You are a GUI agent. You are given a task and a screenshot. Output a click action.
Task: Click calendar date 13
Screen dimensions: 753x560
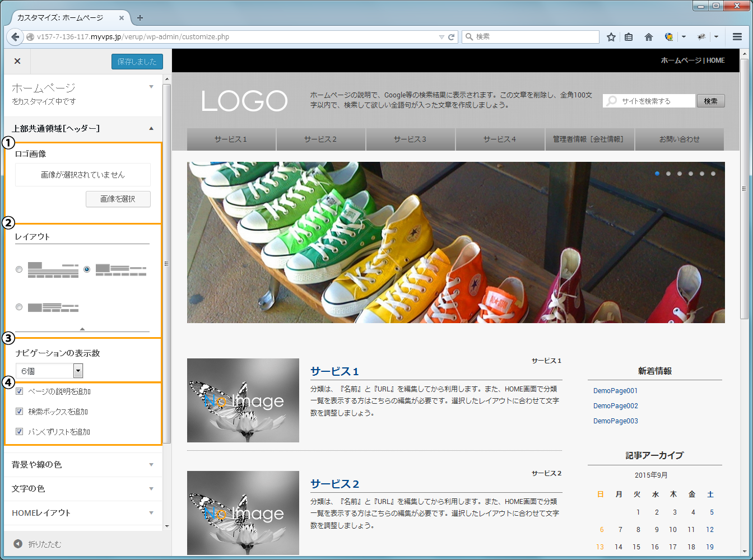(600, 547)
